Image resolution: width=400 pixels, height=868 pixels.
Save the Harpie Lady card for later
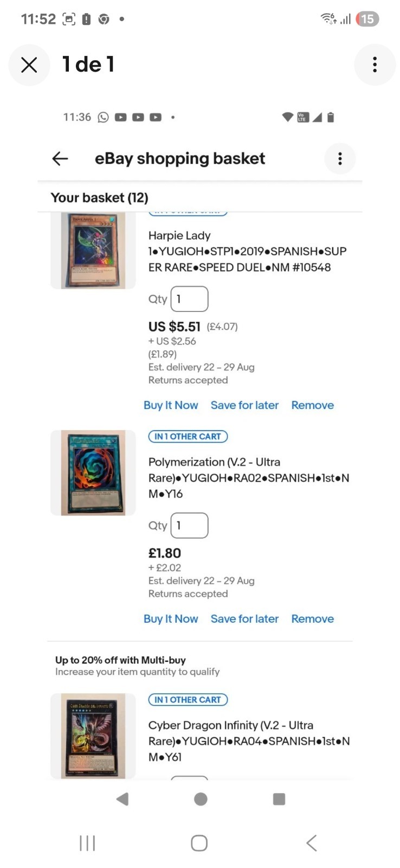(244, 405)
